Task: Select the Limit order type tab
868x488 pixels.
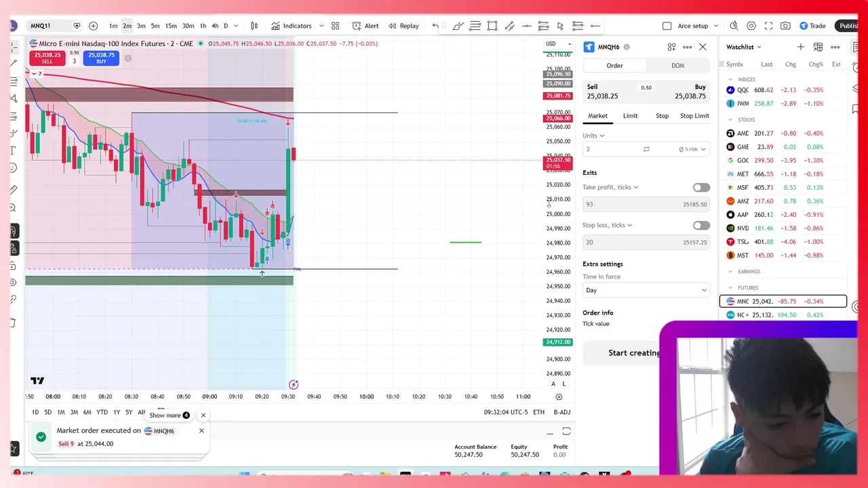Action: click(x=630, y=116)
